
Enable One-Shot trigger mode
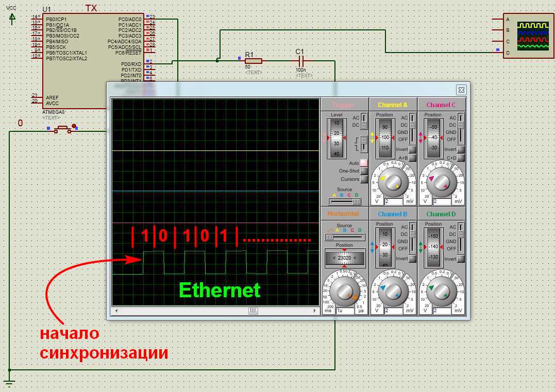(364, 171)
